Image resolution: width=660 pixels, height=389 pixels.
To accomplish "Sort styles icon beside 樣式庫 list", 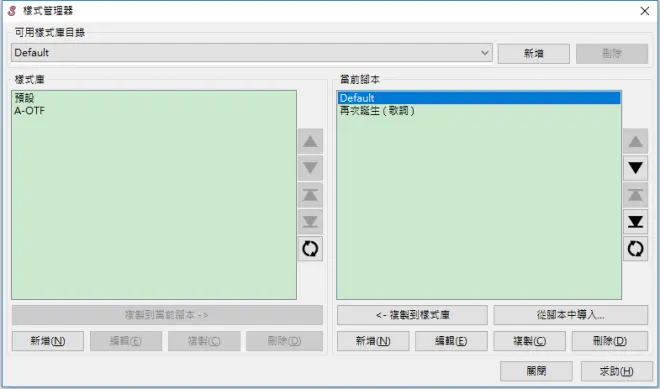I will coord(310,249).
